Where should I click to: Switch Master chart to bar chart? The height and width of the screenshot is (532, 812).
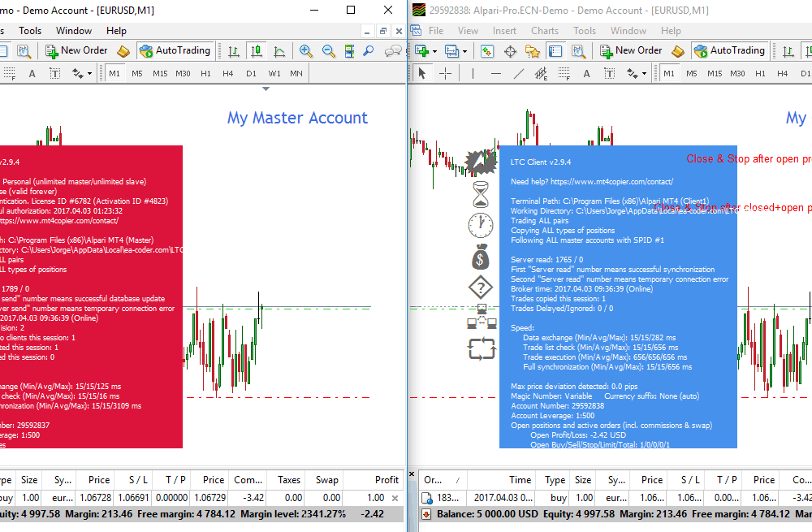click(234, 51)
